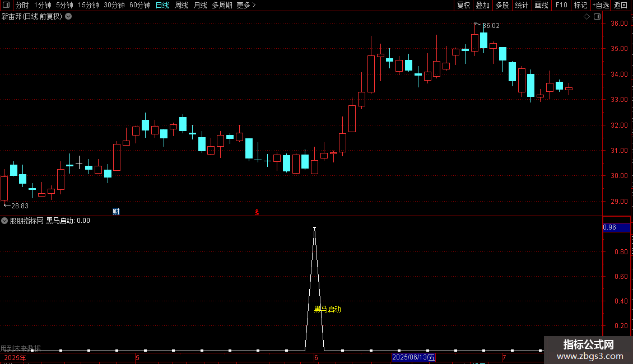This screenshot has height=364, width=633.
Task: Click the 2025年 label on time axis
Action: [15, 357]
